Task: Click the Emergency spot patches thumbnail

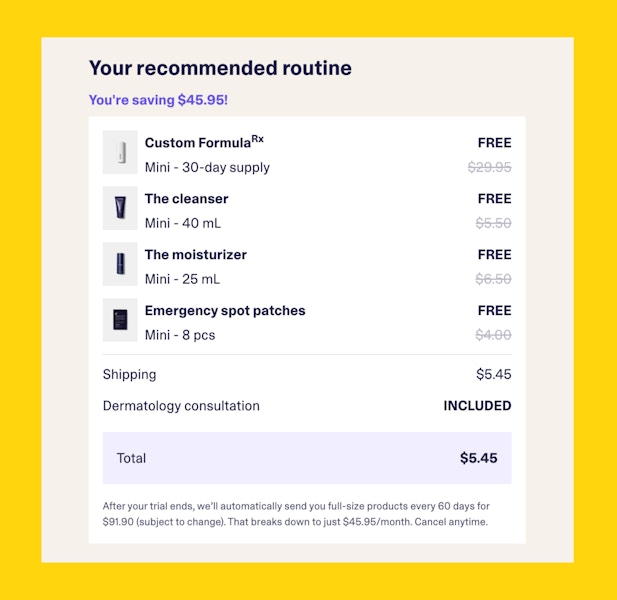Action: [120, 320]
